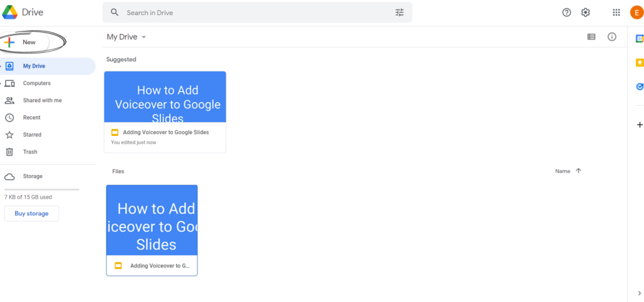Click the Files section label
The image size is (644, 302).
pyautogui.click(x=118, y=171)
